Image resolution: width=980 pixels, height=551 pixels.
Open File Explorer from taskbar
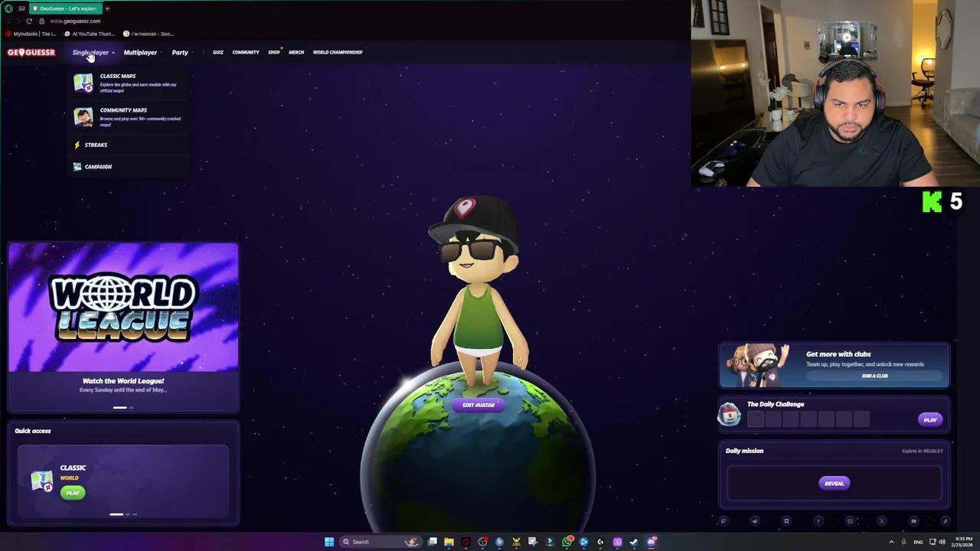click(x=449, y=542)
